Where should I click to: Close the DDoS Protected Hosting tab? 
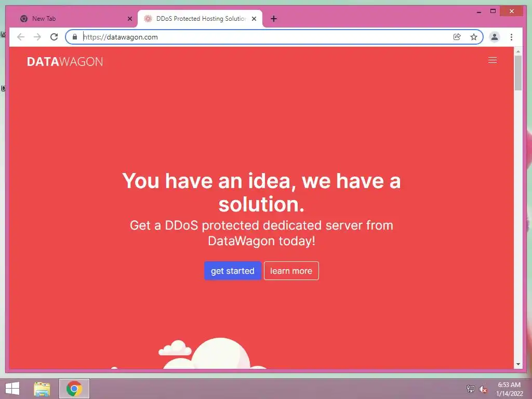point(254,19)
